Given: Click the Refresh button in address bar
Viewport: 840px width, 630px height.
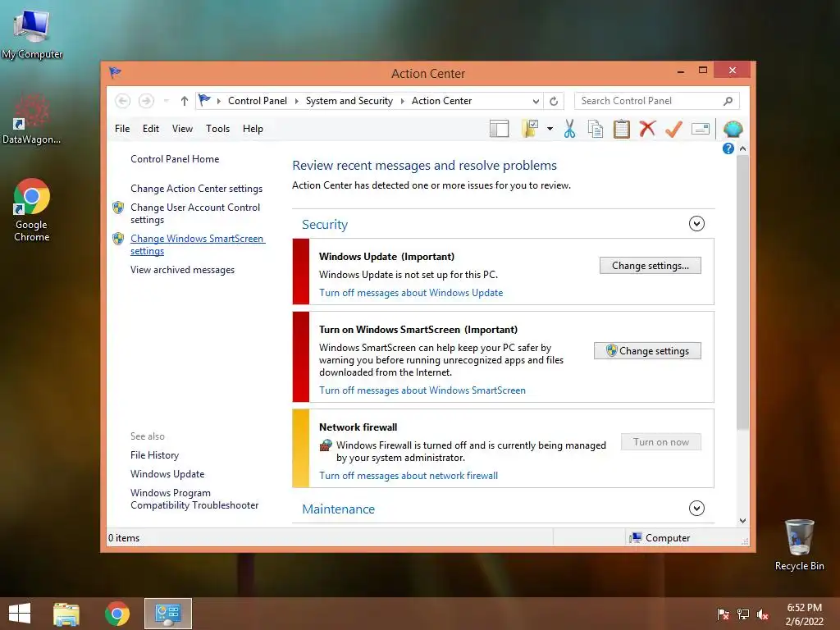Looking at the screenshot, I should click(x=554, y=101).
